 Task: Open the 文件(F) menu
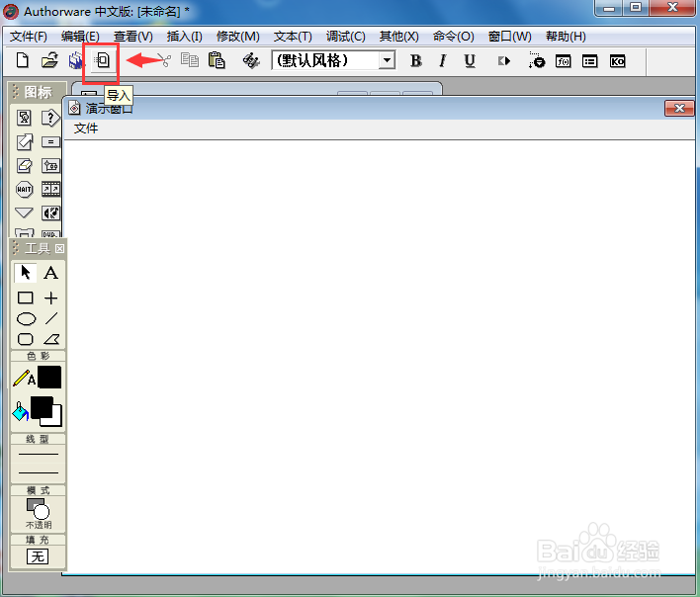[29, 37]
